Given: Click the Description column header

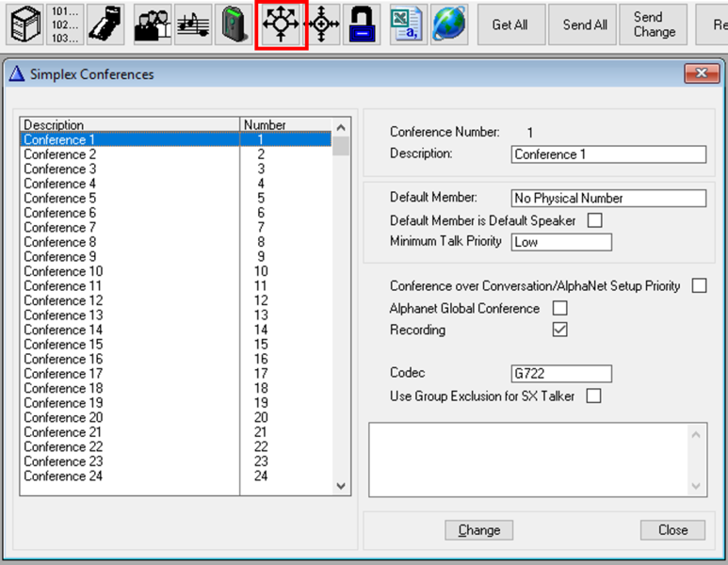Looking at the screenshot, I should [x=130, y=124].
